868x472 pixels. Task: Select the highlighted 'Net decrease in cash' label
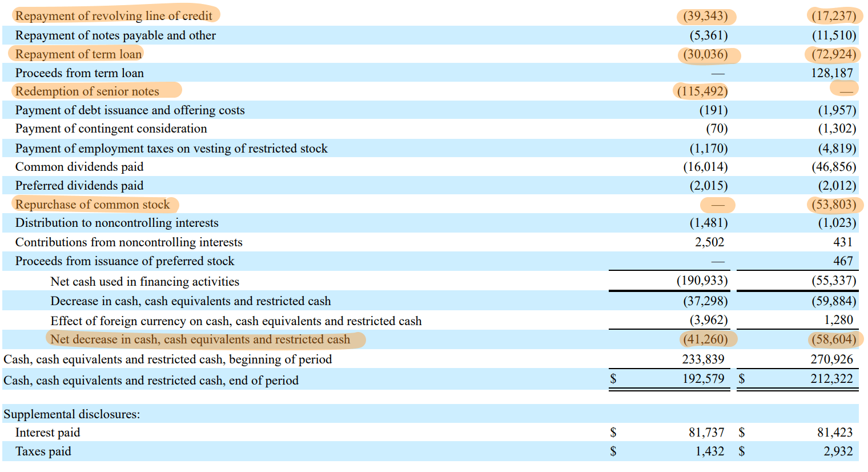click(200, 339)
